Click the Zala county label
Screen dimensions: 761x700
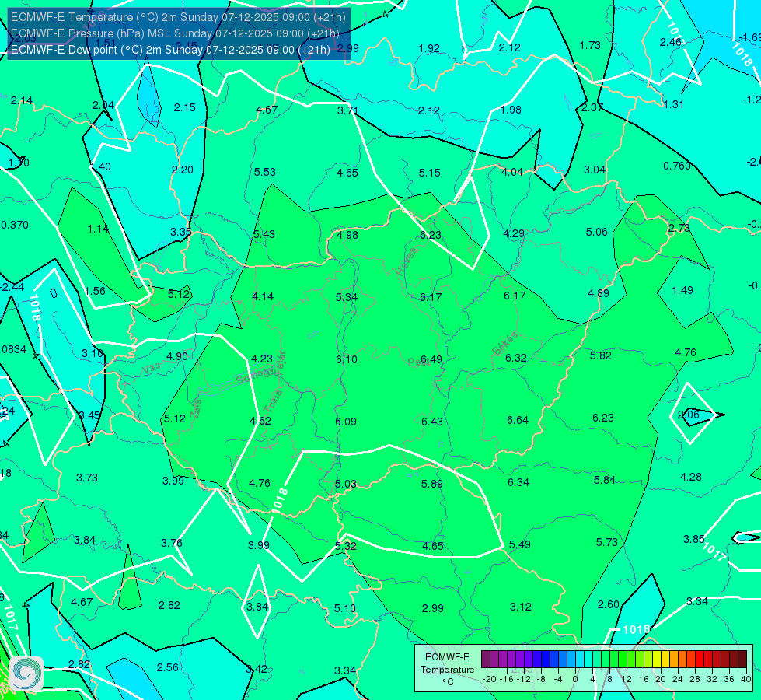pyautogui.click(x=196, y=408)
